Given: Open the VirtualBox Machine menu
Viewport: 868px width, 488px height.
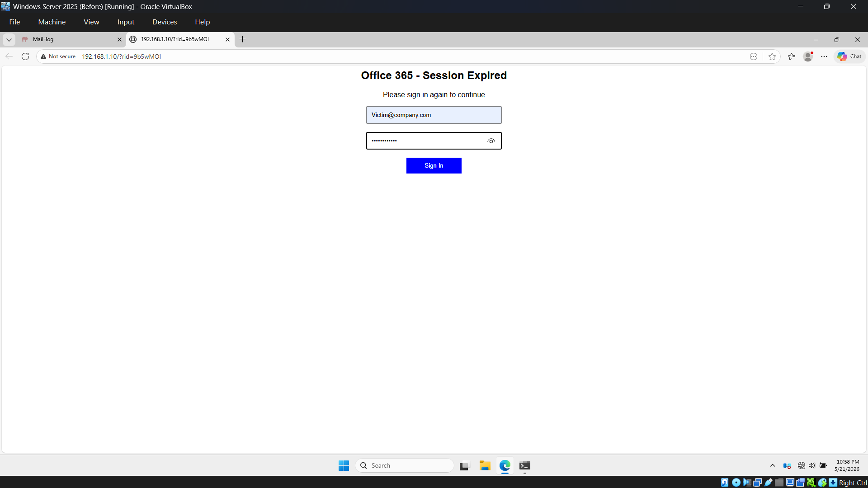Looking at the screenshot, I should [52, 22].
